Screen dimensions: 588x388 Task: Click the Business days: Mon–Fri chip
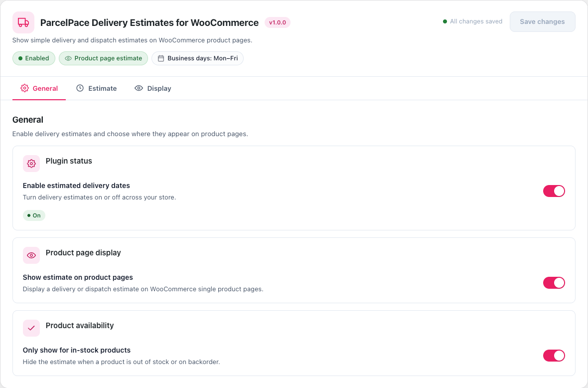click(x=198, y=58)
